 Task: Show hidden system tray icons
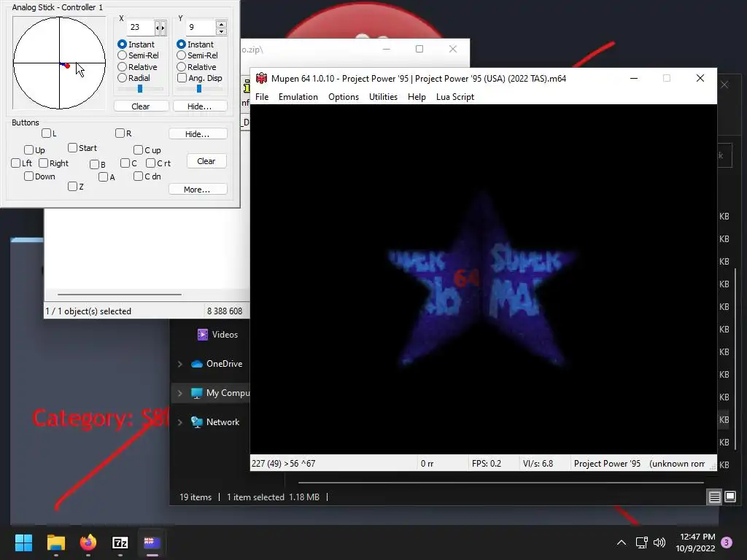[622, 542]
